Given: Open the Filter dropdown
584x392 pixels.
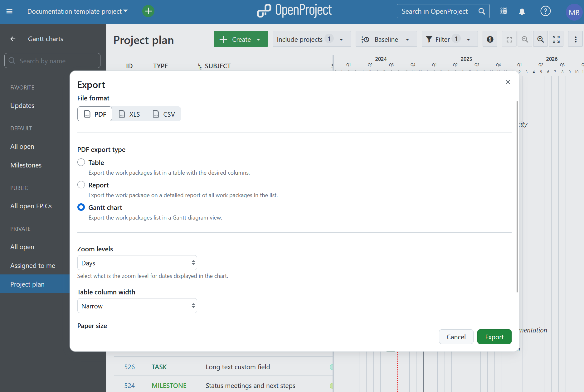Looking at the screenshot, I should click(x=450, y=39).
